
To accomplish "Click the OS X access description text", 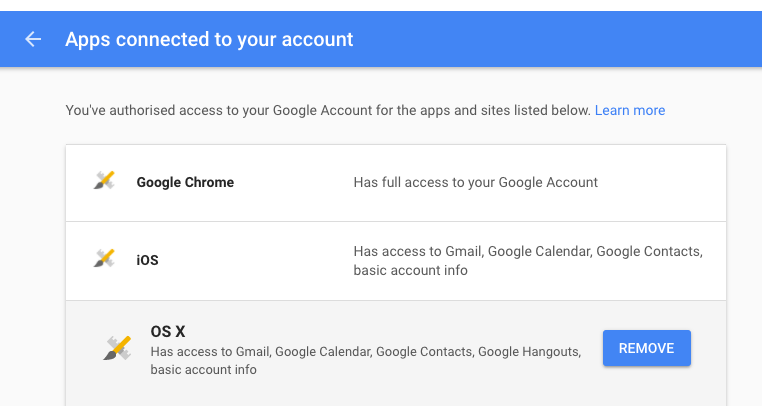I will 365,360.
